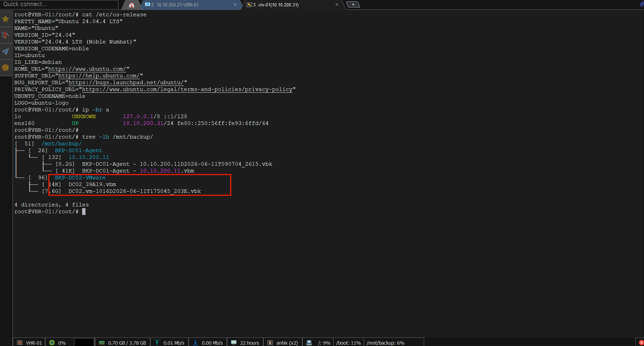Screen dimensions: 644x346
Task: Click the Quick connect input field
Action: 59,4
